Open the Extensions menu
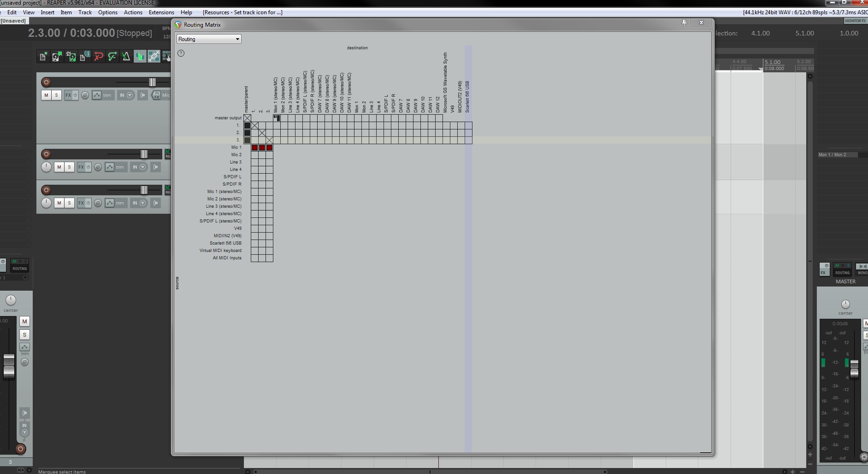This screenshot has width=868, height=474. click(161, 12)
